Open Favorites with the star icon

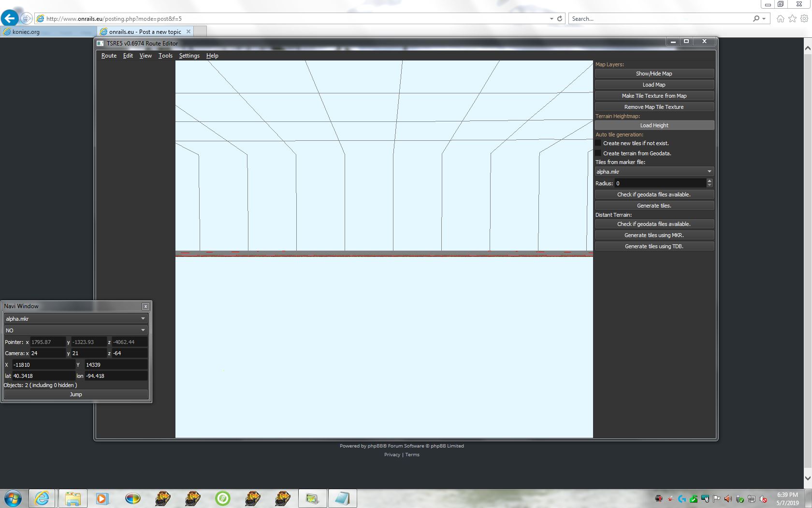click(x=792, y=18)
